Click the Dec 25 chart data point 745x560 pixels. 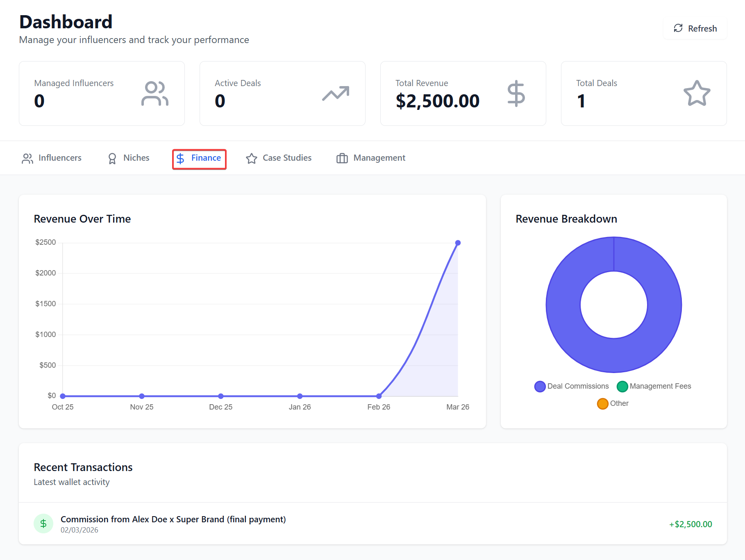coord(221,396)
